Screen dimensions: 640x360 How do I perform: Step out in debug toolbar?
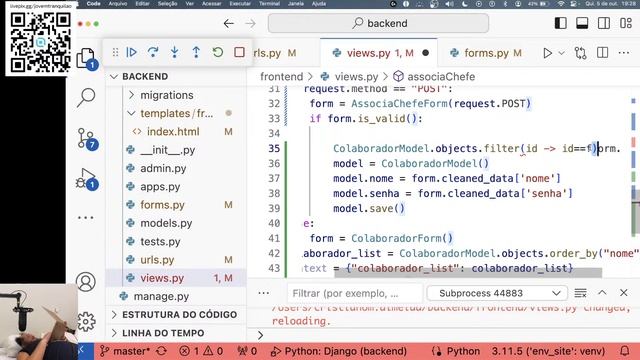coord(196,52)
